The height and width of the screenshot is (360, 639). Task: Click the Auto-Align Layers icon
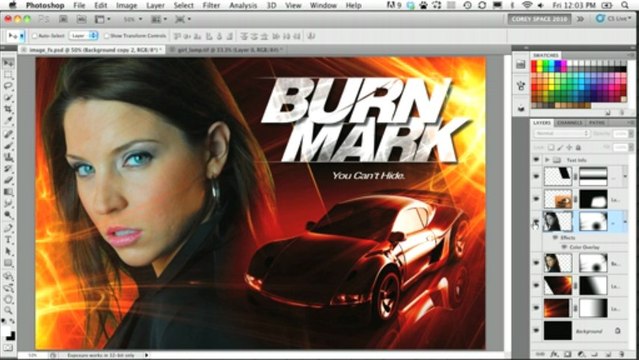311,36
